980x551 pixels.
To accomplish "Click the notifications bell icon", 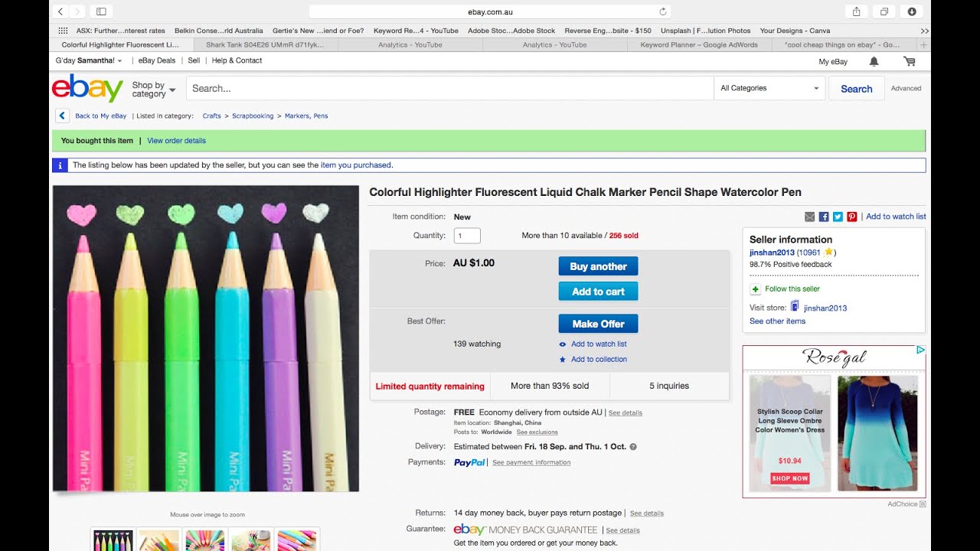I will click(874, 61).
